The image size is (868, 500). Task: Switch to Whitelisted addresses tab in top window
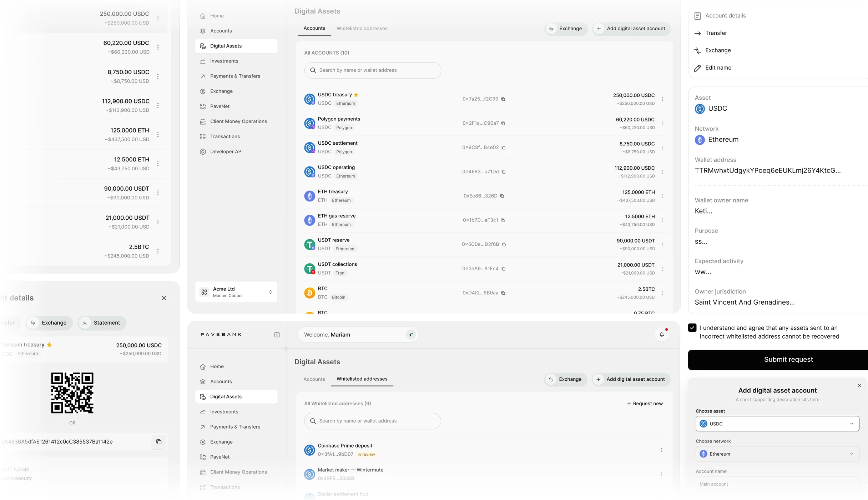tap(362, 29)
